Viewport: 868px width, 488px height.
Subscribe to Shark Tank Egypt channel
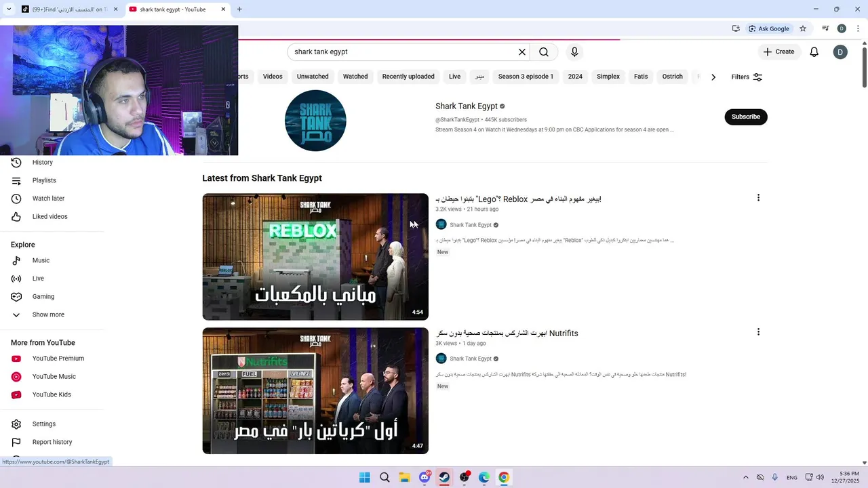(x=746, y=117)
